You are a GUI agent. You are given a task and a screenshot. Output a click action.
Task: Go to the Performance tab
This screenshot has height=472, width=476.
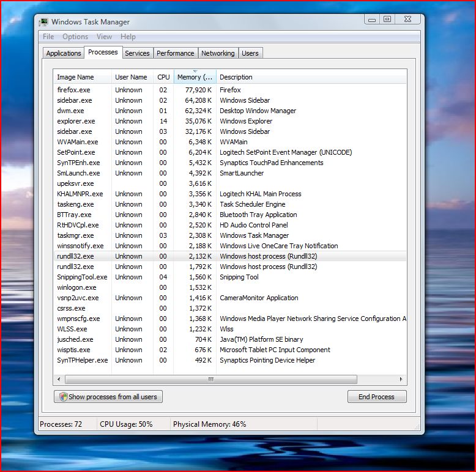point(175,53)
